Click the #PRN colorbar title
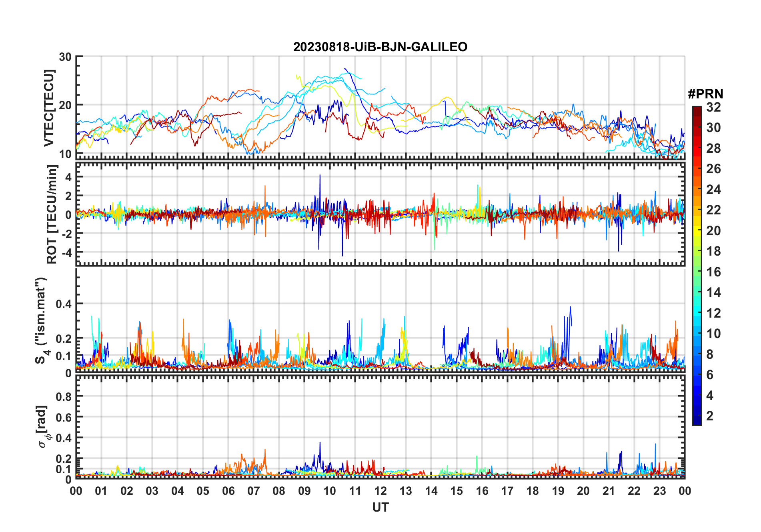 coord(705,94)
